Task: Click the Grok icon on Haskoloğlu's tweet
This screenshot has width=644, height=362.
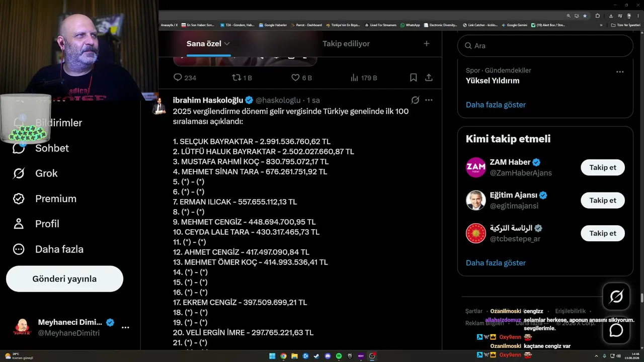Action: pyautogui.click(x=415, y=100)
